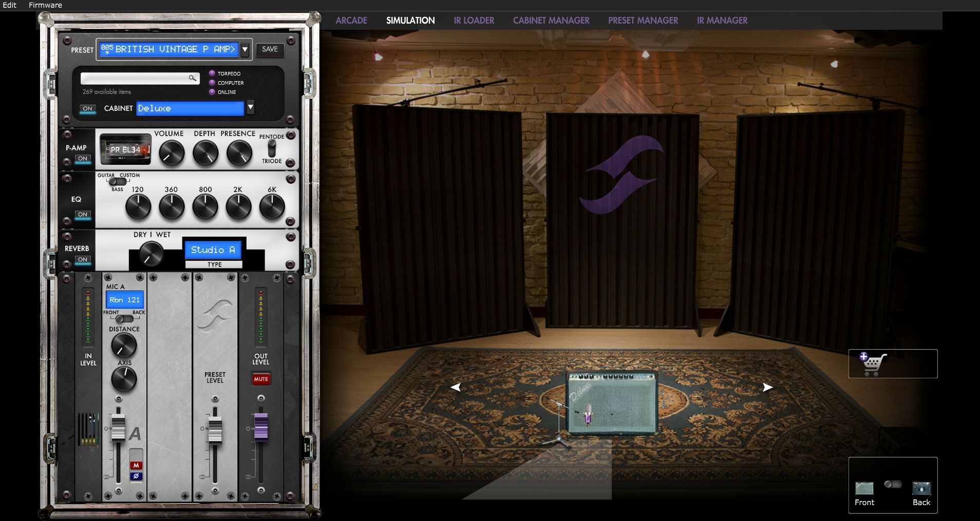Click the shopping cart add icon
The width and height of the screenshot is (980, 521).
pyautogui.click(x=873, y=364)
